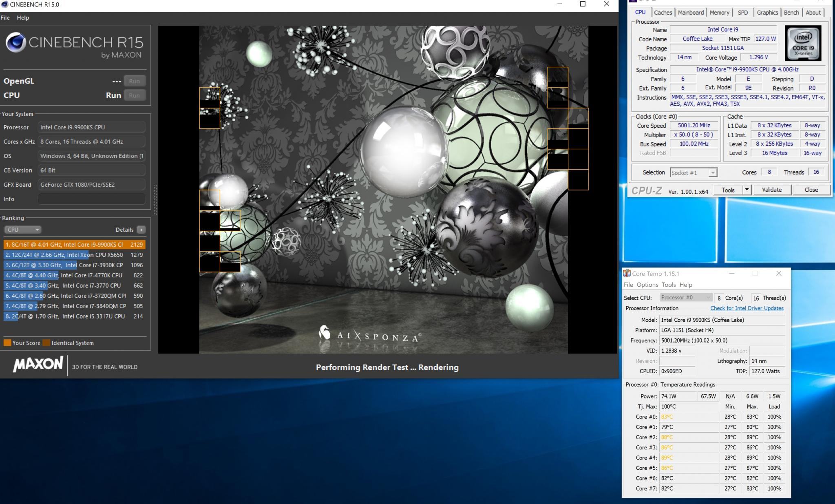Maximize the Cinebench window
The image size is (835, 504).
click(x=583, y=4)
